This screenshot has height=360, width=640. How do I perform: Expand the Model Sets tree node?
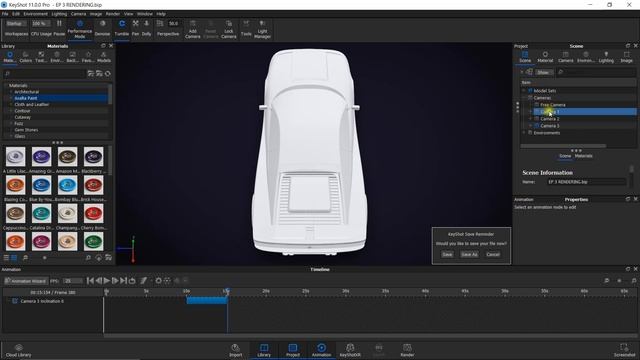pos(524,91)
